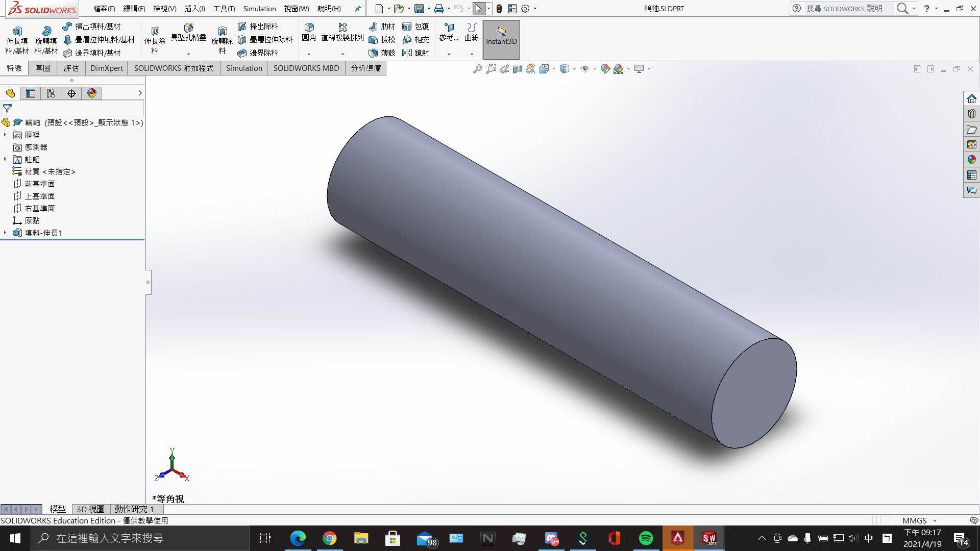This screenshot has width=980, height=551.
Task: Click the Edit Appearance color ball icon
Action: pyautogui.click(x=605, y=69)
